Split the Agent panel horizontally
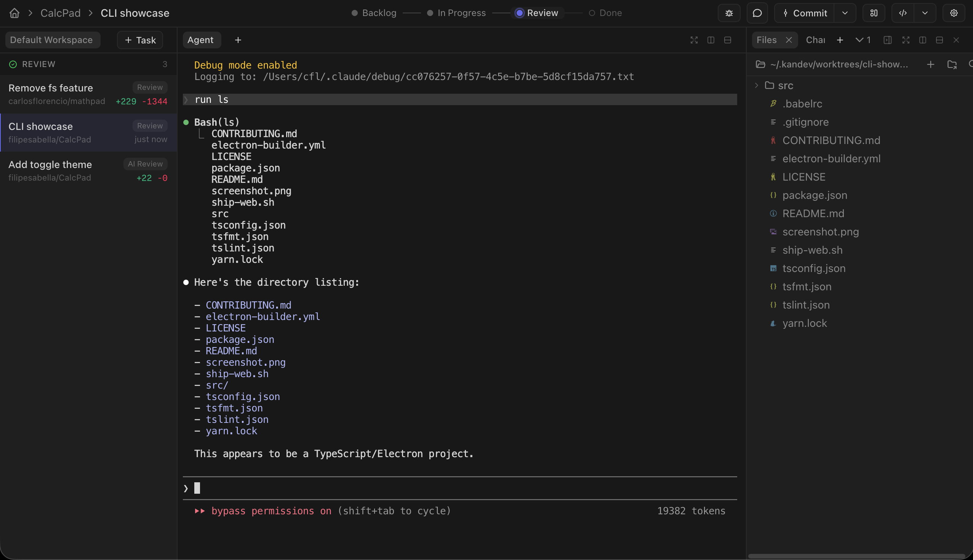This screenshot has width=973, height=560. click(x=727, y=40)
